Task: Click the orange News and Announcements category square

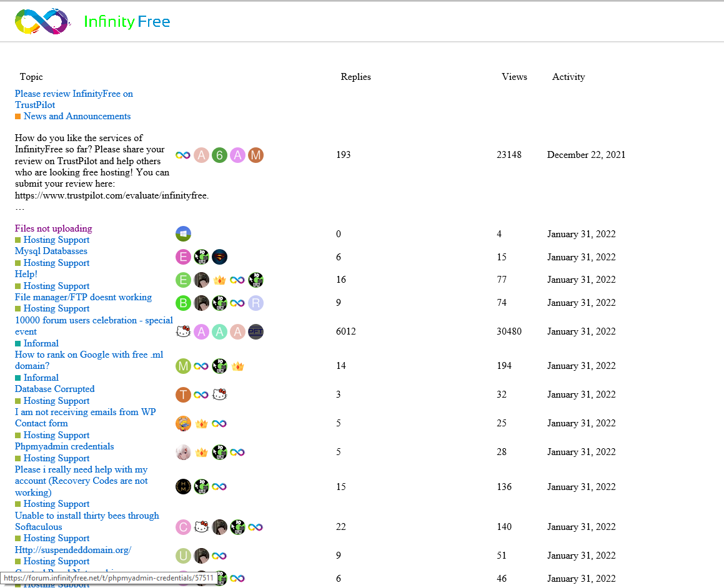Action: 18,117
